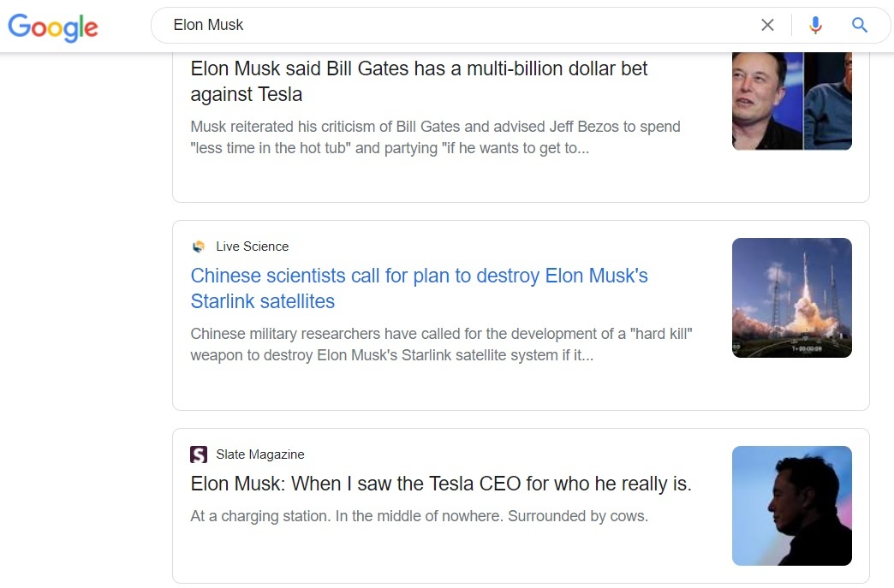Click the magnifying glass search icon

click(x=859, y=25)
